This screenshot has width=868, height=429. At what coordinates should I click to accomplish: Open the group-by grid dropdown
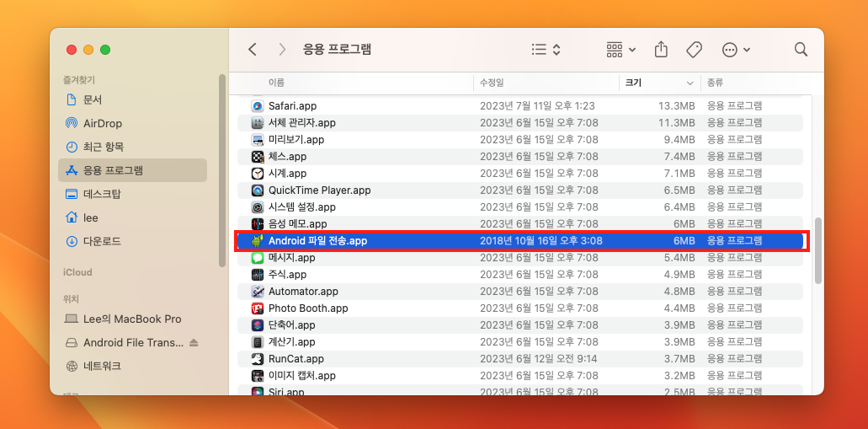pyautogui.click(x=621, y=50)
